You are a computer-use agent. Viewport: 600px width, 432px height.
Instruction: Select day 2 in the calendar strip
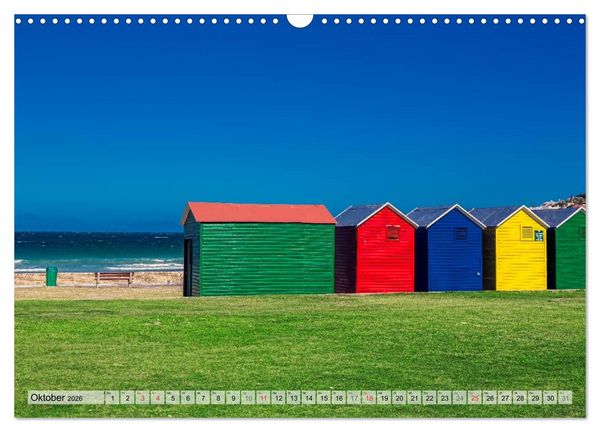click(x=127, y=398)
